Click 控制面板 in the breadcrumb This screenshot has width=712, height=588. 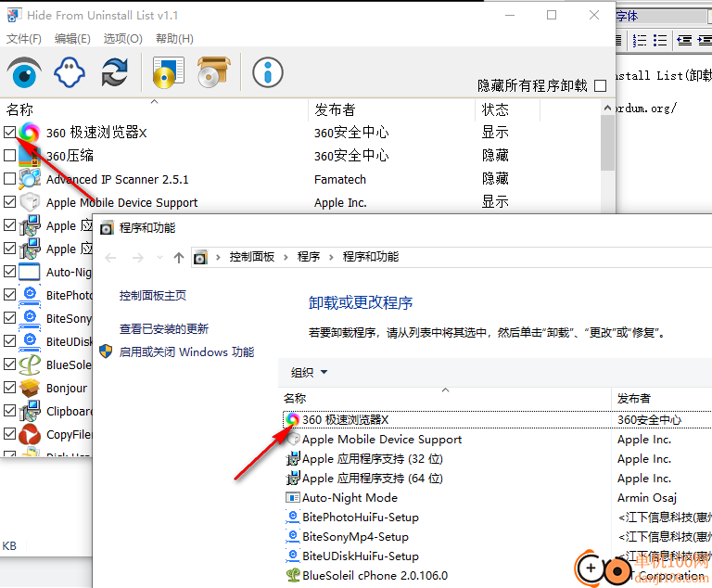(x=252, y=257)
